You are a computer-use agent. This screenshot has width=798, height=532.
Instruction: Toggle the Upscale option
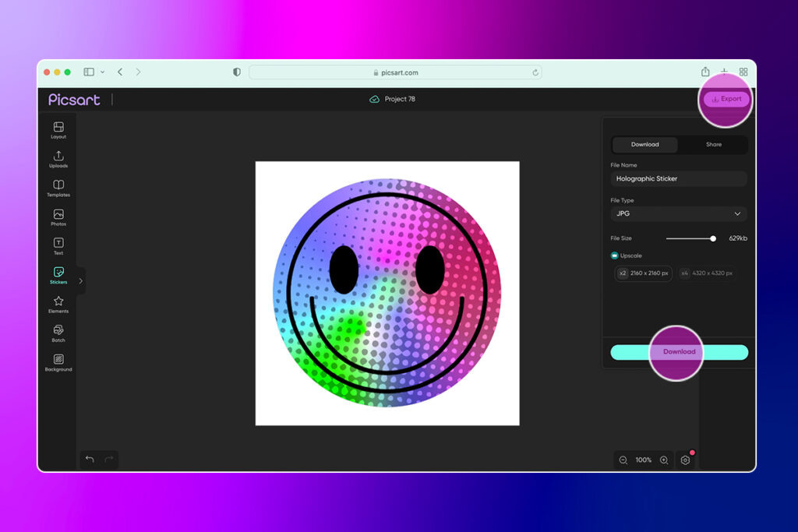tap(616, 255)
